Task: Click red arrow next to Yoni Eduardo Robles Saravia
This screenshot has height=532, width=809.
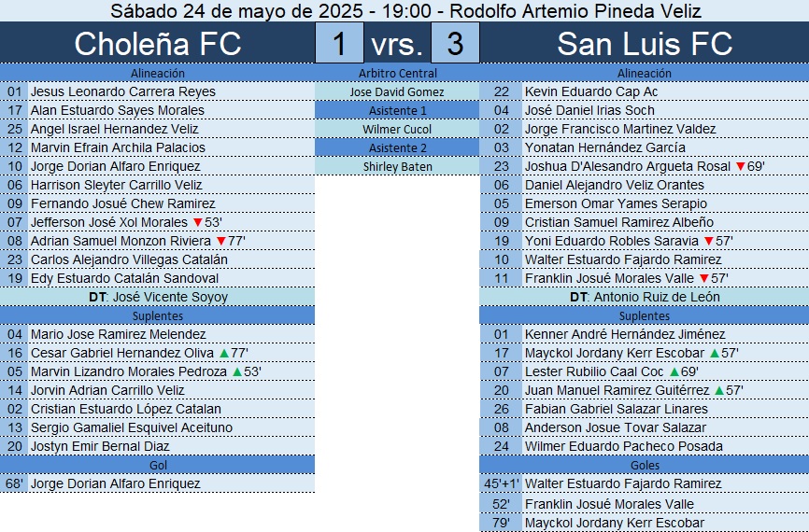Action: coord(708,241)
